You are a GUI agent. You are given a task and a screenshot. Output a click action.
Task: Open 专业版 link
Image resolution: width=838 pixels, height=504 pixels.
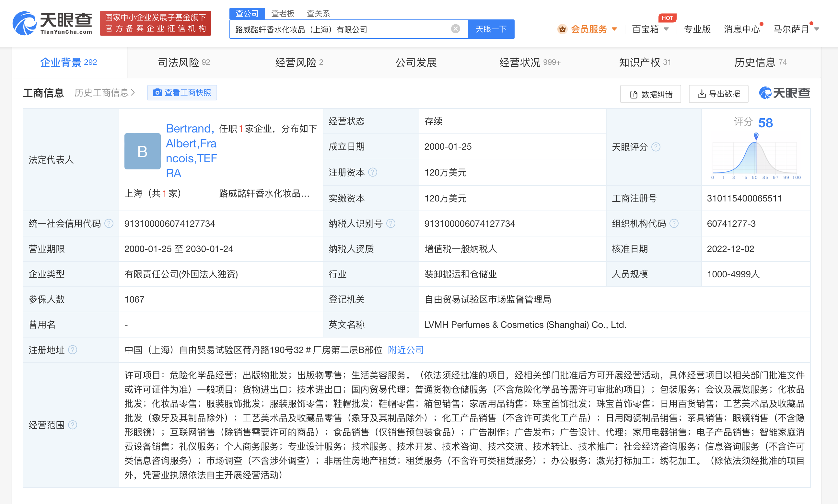pyautogui.click(x=697, y=29)
